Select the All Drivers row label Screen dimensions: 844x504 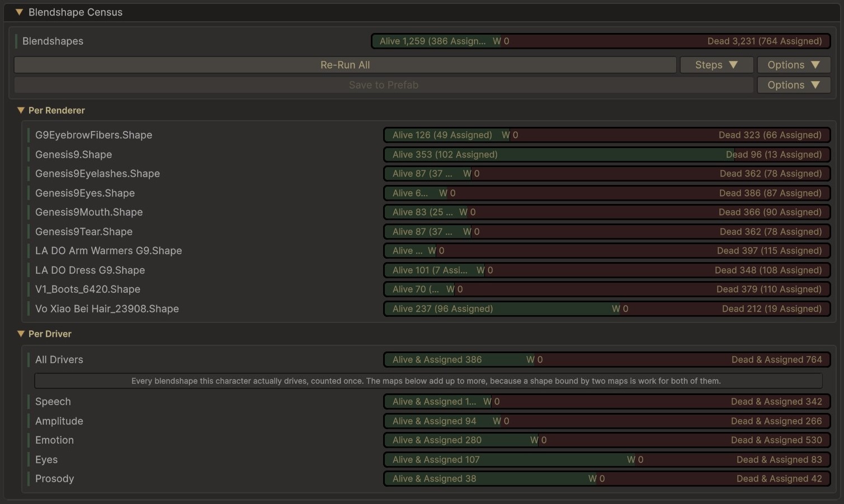59,360
